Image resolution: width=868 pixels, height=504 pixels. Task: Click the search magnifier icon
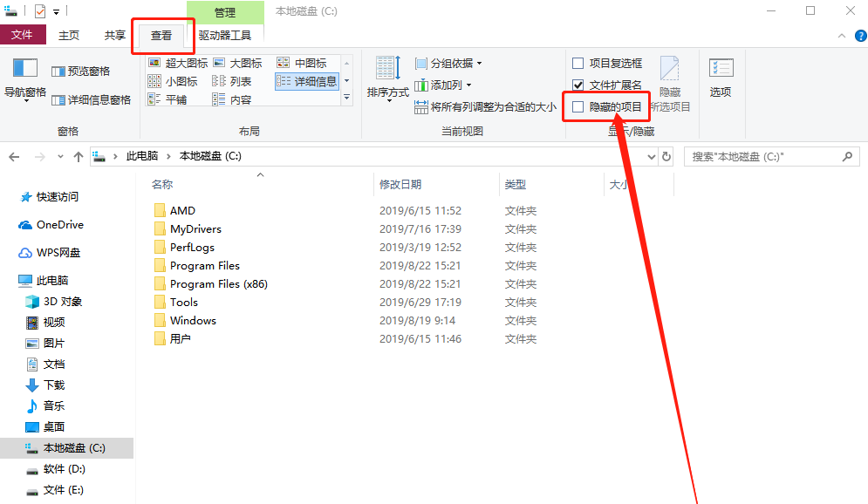click(847, 157)
